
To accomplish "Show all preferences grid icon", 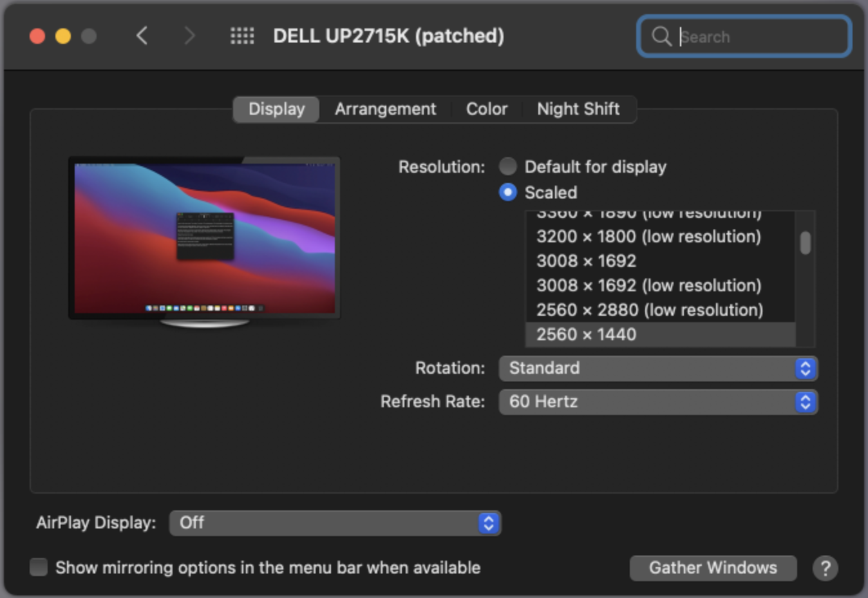I will point(242,35).
